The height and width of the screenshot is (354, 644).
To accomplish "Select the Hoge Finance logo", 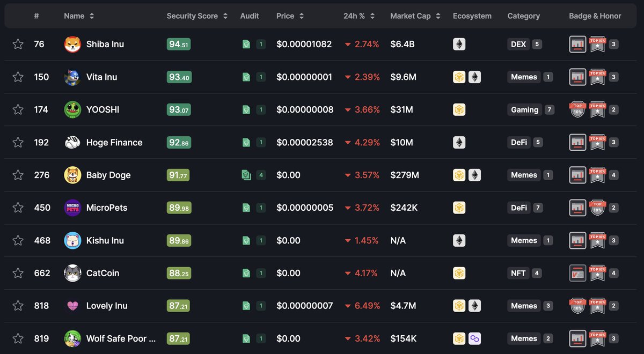I will pos(72,142).
